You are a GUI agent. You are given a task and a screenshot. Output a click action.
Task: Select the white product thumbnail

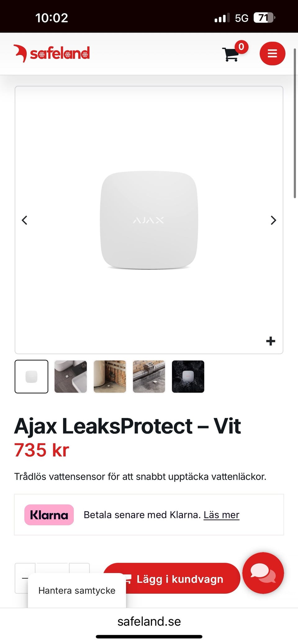coord(31,376)
